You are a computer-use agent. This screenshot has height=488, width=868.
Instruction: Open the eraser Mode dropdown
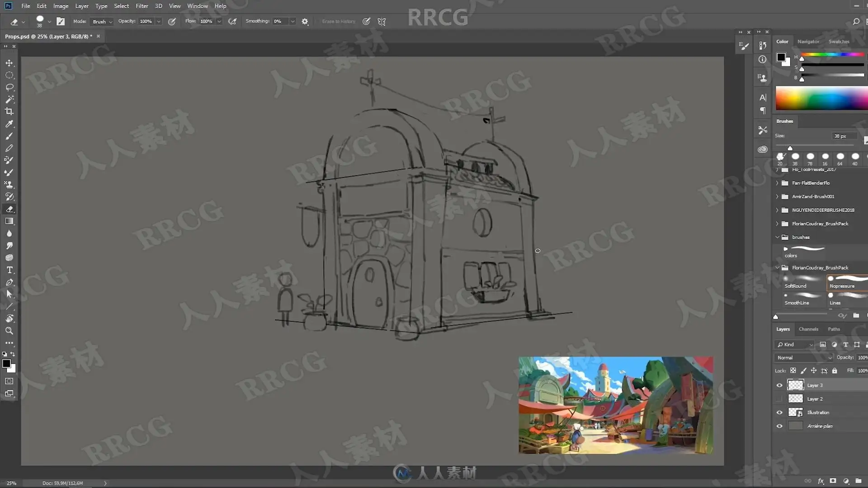click(x=102, y=22)
